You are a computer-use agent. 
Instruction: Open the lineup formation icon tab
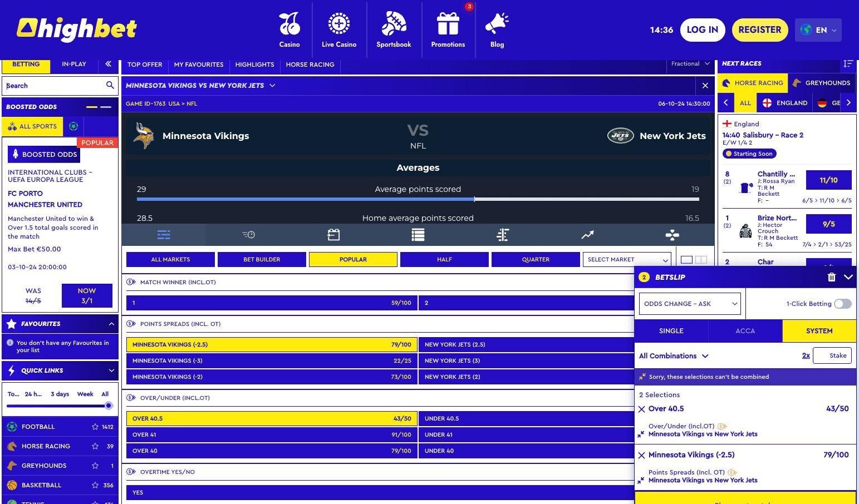[x=672, y=235]
